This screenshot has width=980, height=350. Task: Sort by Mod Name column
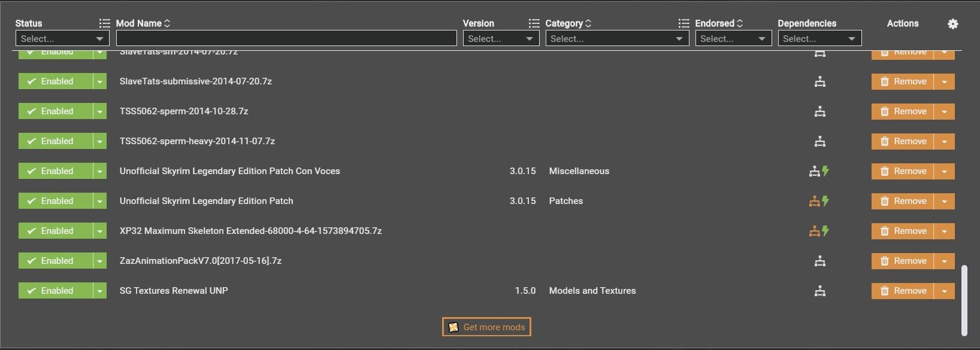tap(143, 23)
